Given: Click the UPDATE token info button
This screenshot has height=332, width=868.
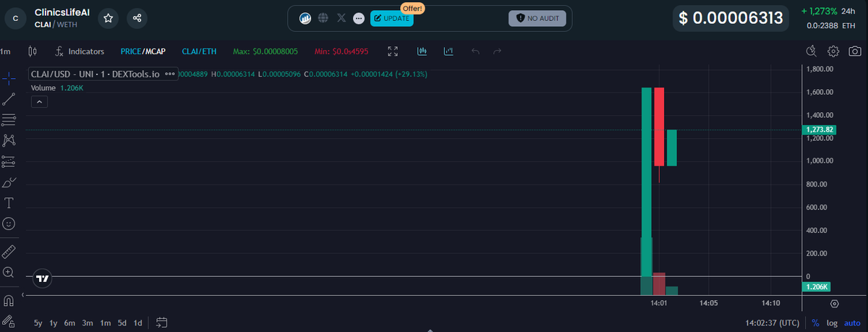Looking at the screenshot, I should pos(391,18).
